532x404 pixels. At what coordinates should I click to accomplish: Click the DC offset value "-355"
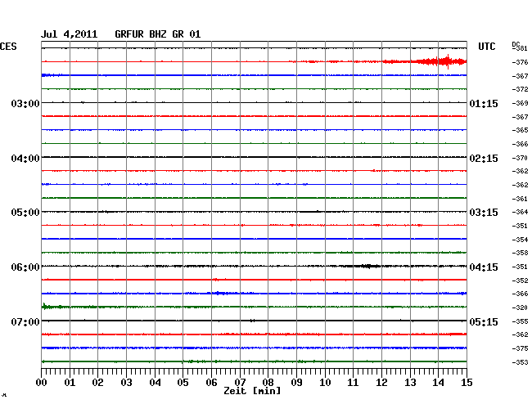[521, 321]
